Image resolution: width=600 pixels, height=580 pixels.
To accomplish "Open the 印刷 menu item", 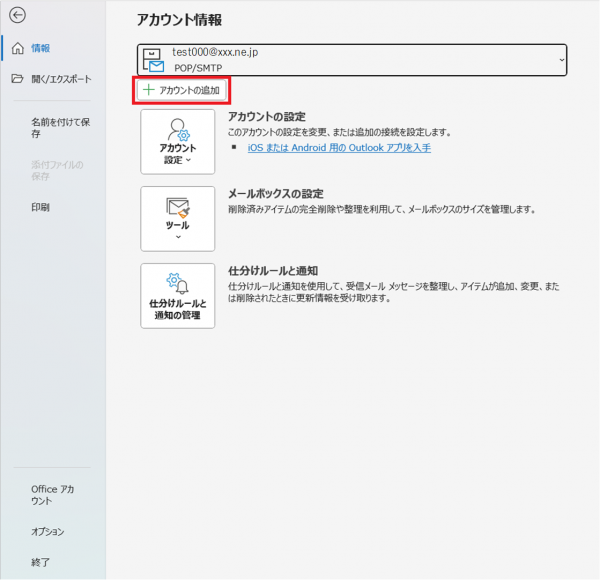I will pos(40,207).
